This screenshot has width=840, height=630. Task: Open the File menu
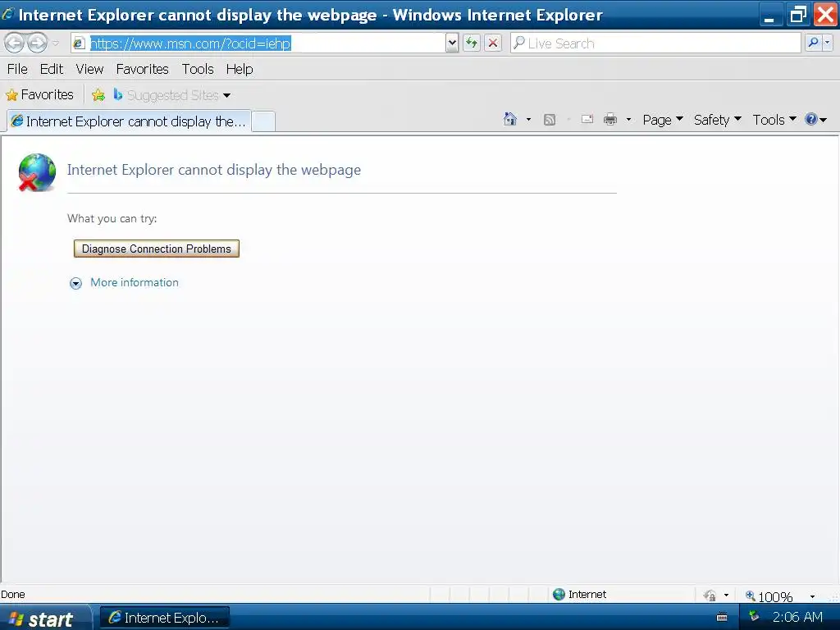(x=17, y=69)
